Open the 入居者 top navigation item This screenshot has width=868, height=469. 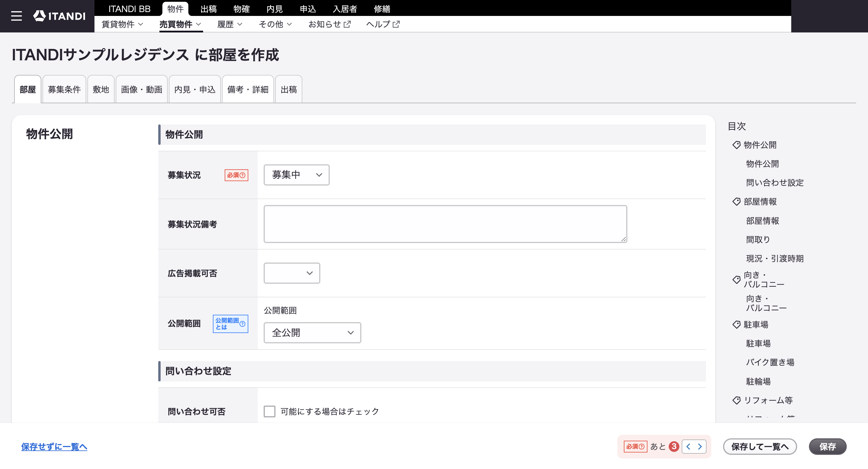[x=345, y=9]
